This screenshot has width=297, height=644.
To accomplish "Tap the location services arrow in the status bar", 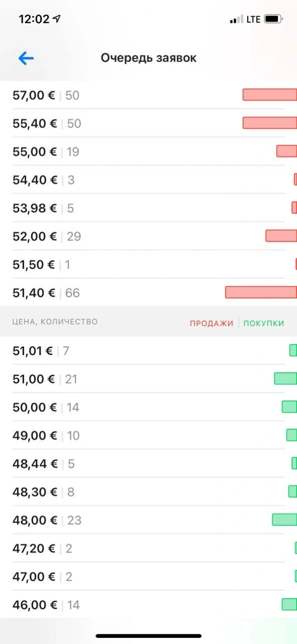I will [55, 18].
